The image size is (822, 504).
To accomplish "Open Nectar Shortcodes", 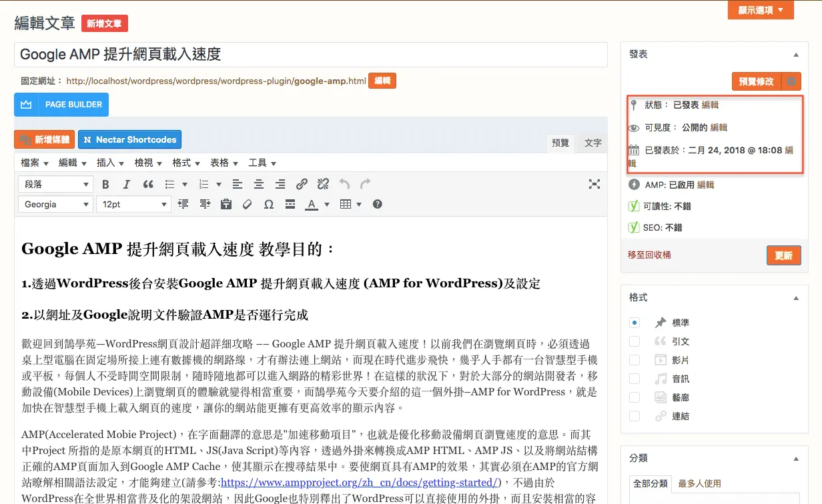I will 129,139.
